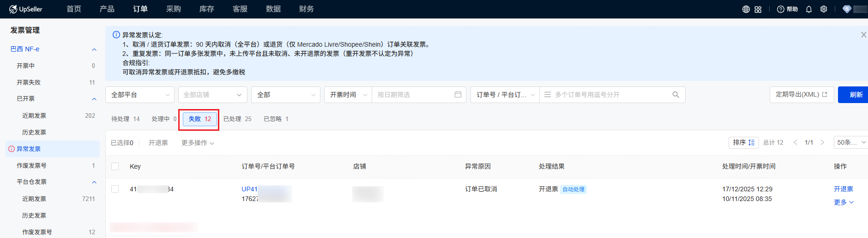868x238 pixels.
Task: Click the 开退票 link in row actions
Action: point(843,189)
